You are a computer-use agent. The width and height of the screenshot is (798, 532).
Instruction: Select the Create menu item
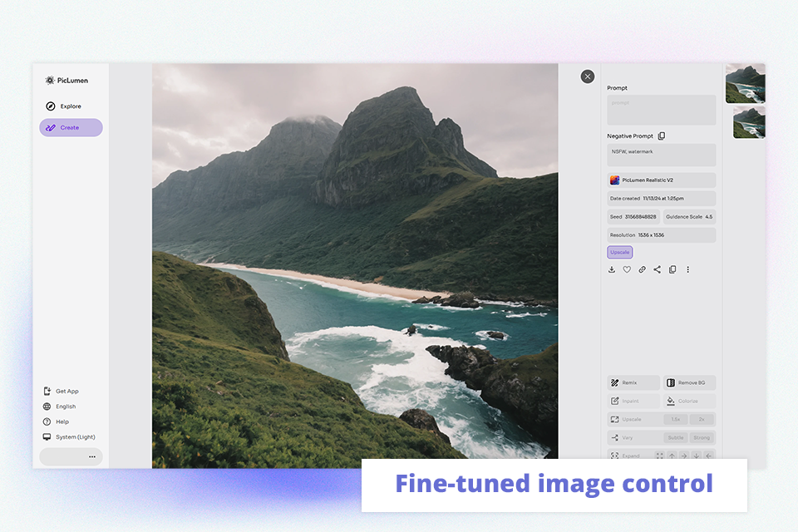pyautogui.click(x=71, y=128)
